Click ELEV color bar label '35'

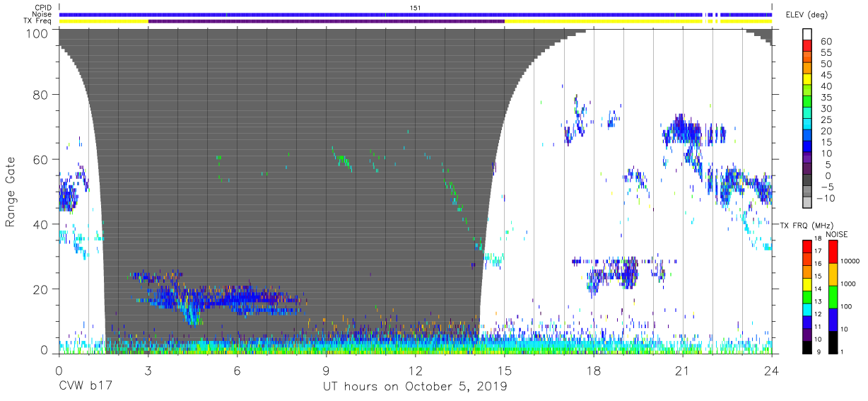point(825,98)
